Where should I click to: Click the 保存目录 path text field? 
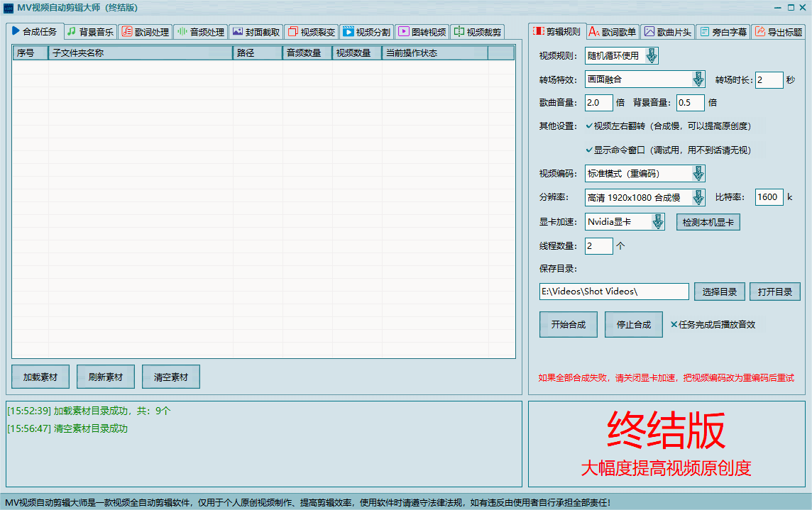coord(613,292)
